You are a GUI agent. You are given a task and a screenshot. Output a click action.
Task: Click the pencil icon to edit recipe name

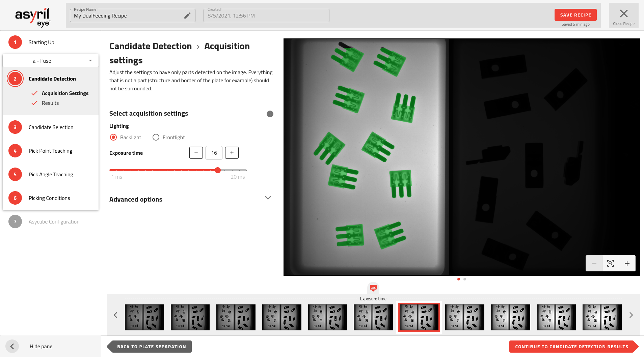pos(187,16)
